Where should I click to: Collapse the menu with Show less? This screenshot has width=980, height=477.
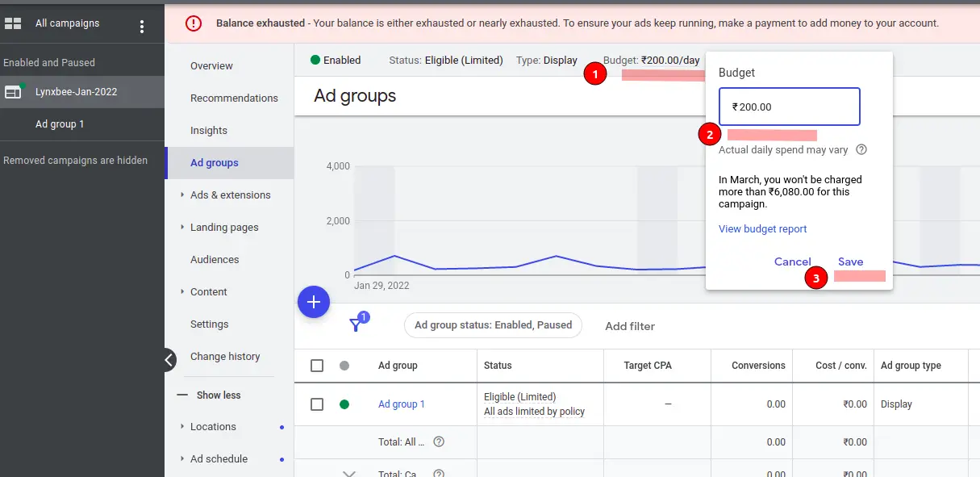pyautogui.click(x=218, y=395)
